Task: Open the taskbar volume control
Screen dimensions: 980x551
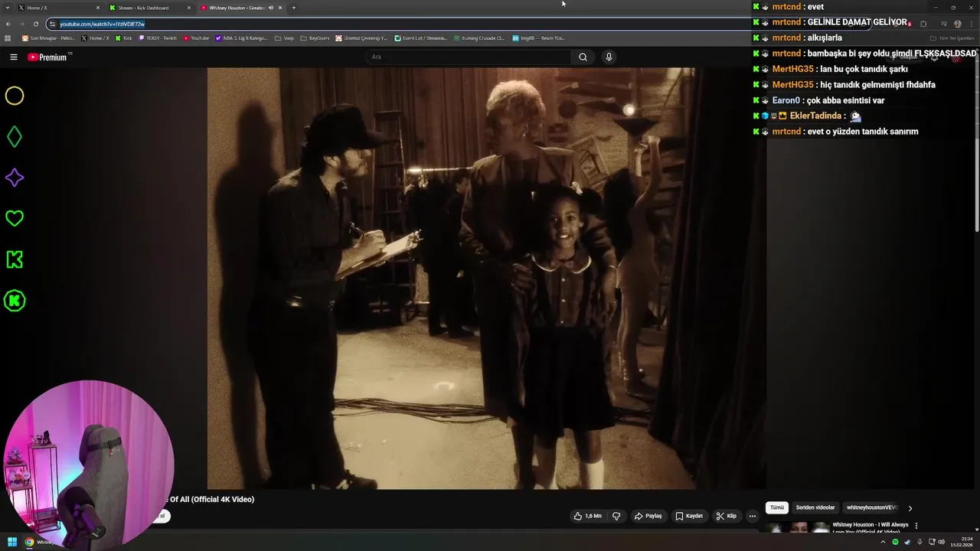Action: 941,542
